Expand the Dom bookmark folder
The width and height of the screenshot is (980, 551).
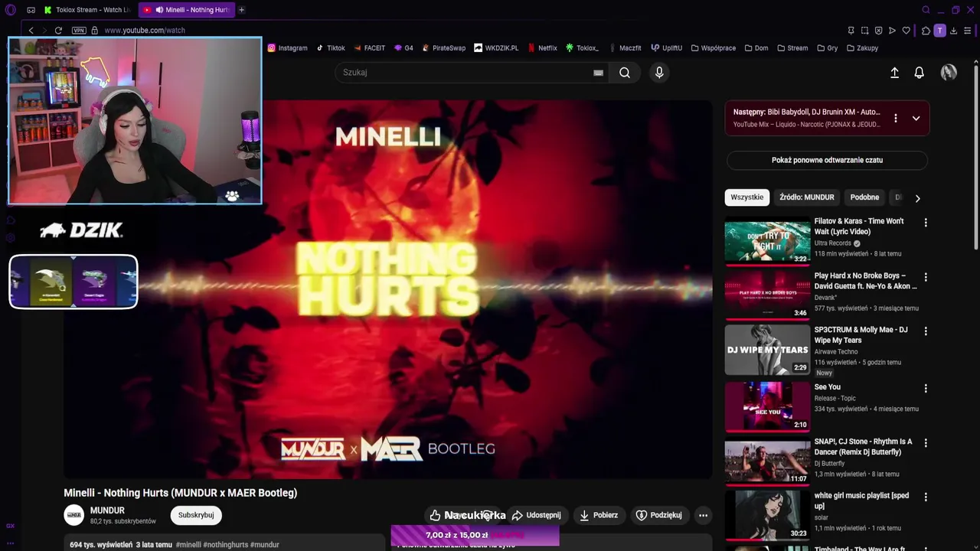[756, 47]
